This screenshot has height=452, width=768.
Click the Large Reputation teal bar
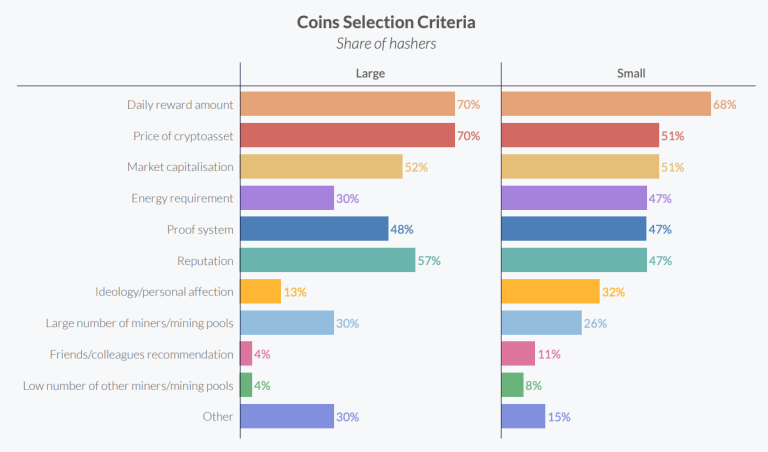(327, 260)
